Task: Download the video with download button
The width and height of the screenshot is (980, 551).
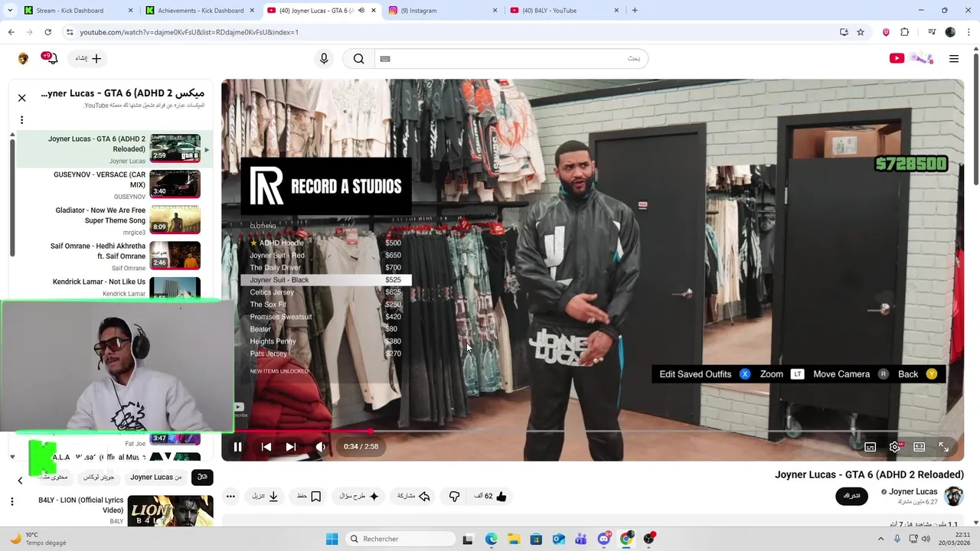Action: click(x=265, y=497)
